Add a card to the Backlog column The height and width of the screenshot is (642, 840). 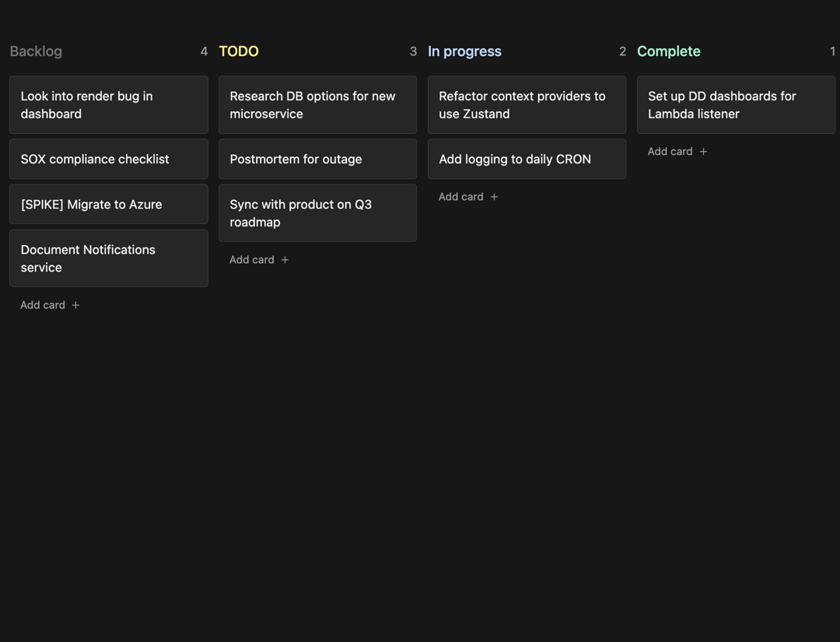pos(50,305)
